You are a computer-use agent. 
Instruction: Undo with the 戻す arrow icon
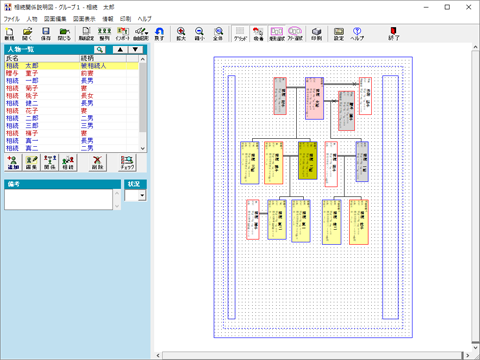click(x=159, y=34)
